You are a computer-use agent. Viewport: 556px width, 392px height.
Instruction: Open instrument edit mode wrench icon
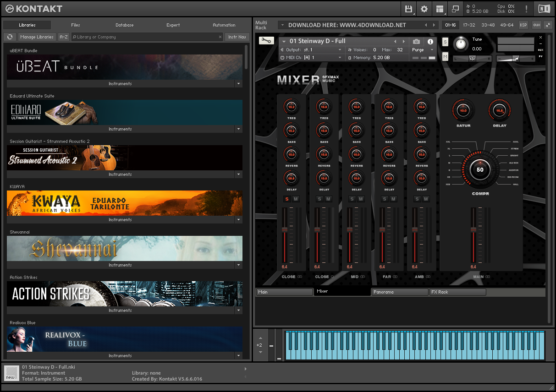pos(265,41)
